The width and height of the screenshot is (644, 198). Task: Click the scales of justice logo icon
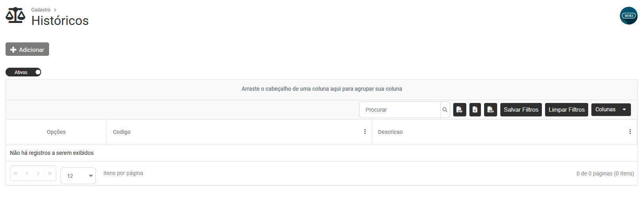coord(15,15)
